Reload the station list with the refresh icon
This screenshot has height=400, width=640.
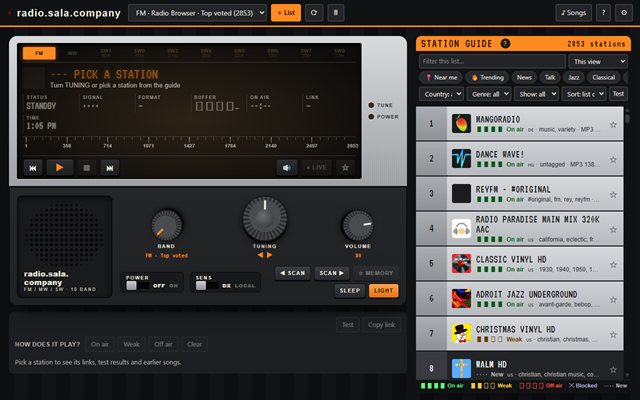[x=313, y=13]
